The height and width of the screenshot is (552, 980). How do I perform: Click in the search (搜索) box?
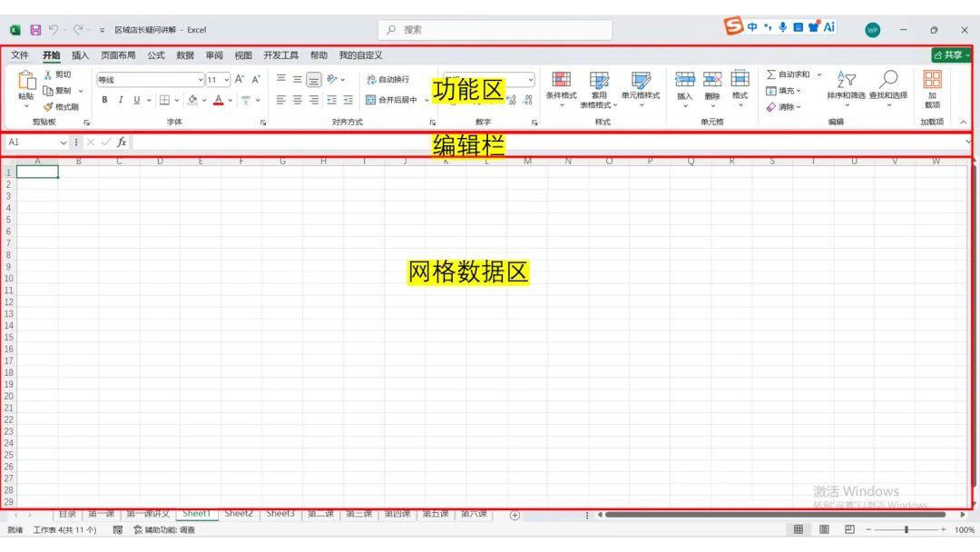495,29
